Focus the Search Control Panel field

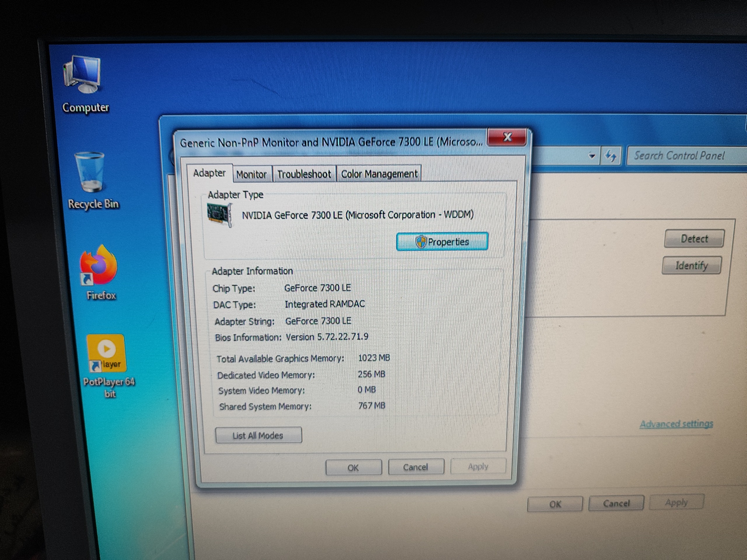click(x=686, y=156)
